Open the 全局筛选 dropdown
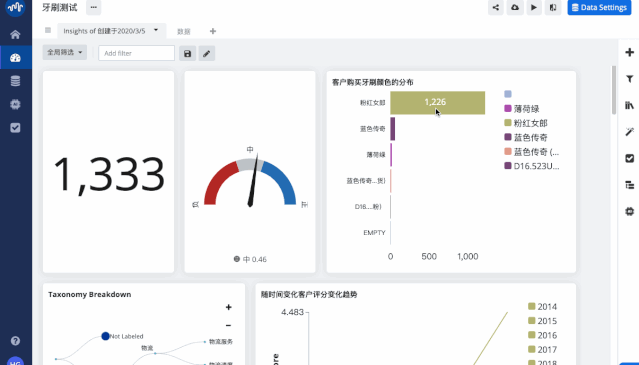 (x=65, y=52)
